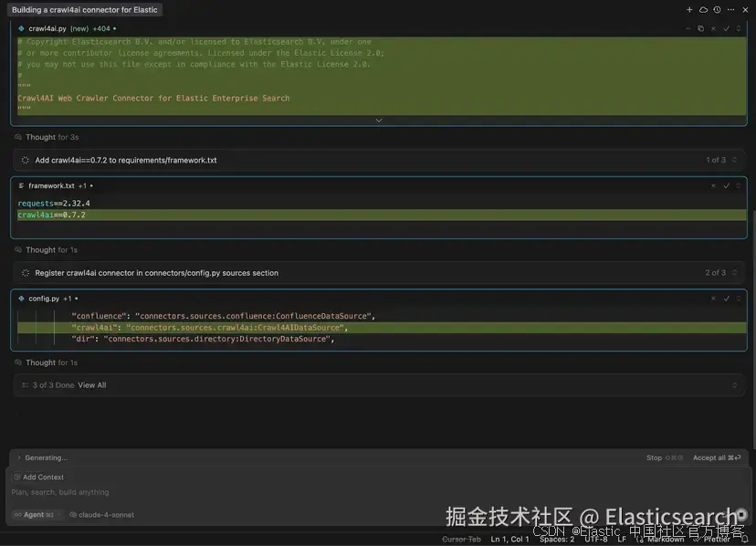This screenshot has width=756, height=546.
Task: Open the cloud background agents icon
Action: point(703,10)
